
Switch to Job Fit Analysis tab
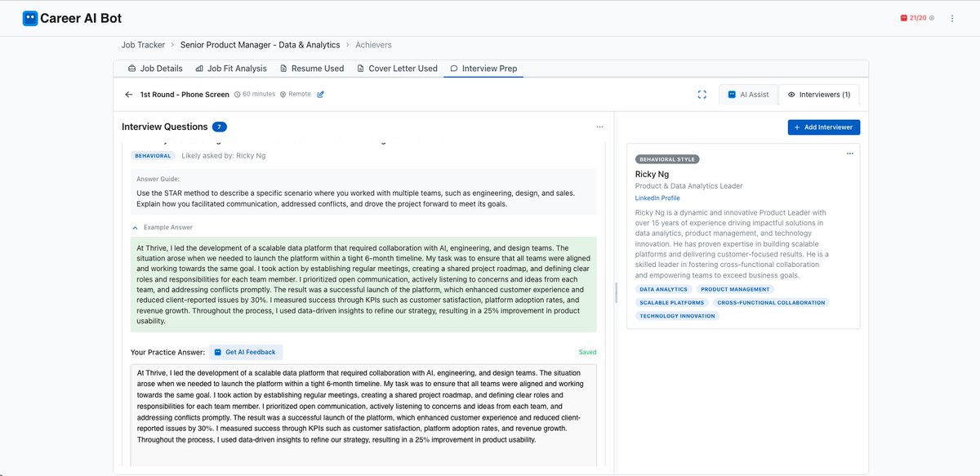tap(232, 69)
